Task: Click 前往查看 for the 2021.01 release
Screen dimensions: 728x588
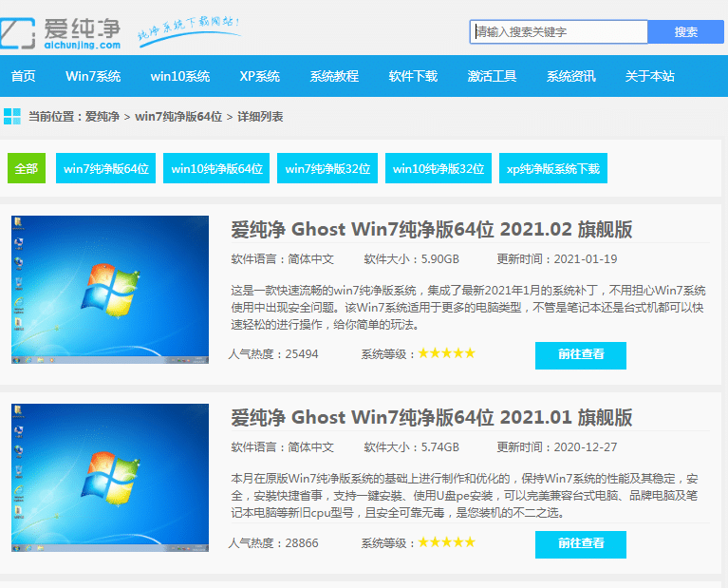Action: tap(580, 544)
